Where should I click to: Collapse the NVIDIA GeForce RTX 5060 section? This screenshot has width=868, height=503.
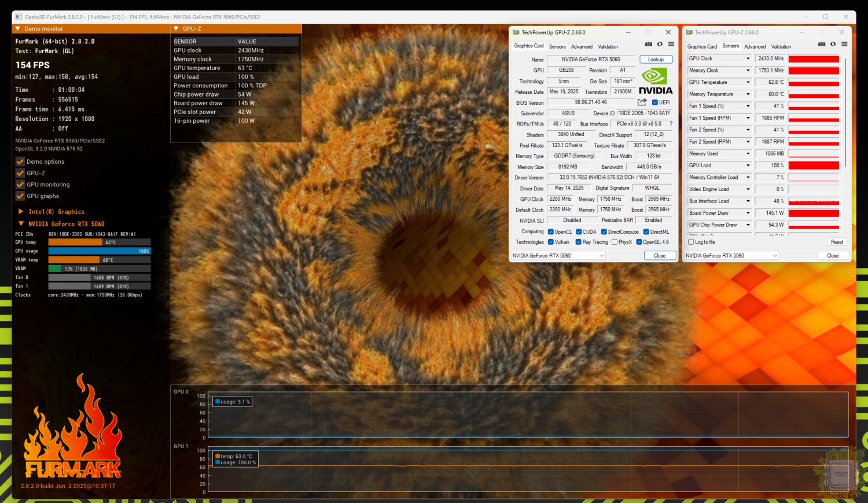[x=21, y=224]
